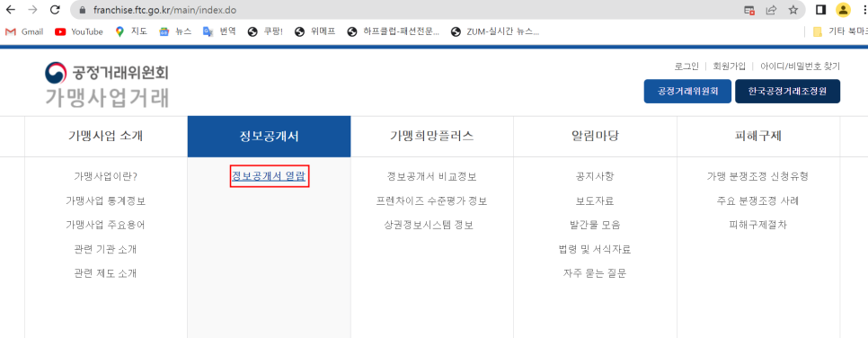The image size is (868, 338).
Task: Select the 가맹사업 소개 menu tab
Action: tap(106, 137)
